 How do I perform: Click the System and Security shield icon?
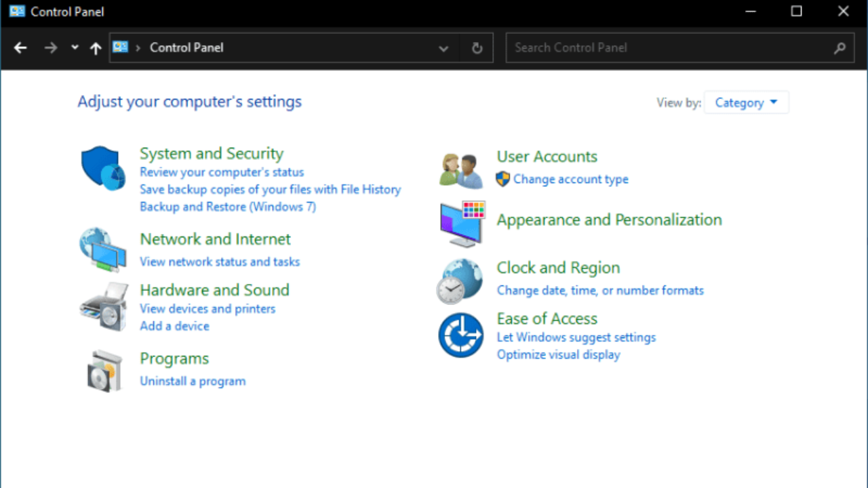pyautogui.click(x=103, y=167)
